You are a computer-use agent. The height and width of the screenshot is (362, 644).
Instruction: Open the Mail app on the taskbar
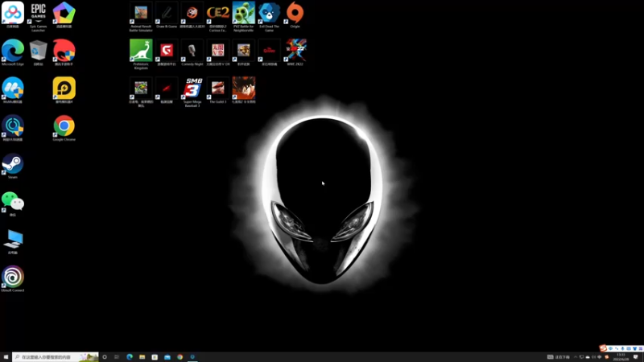167,357
